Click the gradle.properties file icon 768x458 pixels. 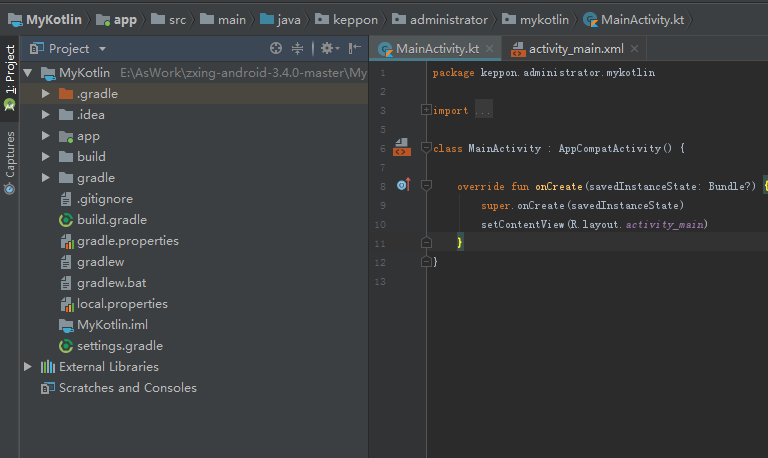67,241
